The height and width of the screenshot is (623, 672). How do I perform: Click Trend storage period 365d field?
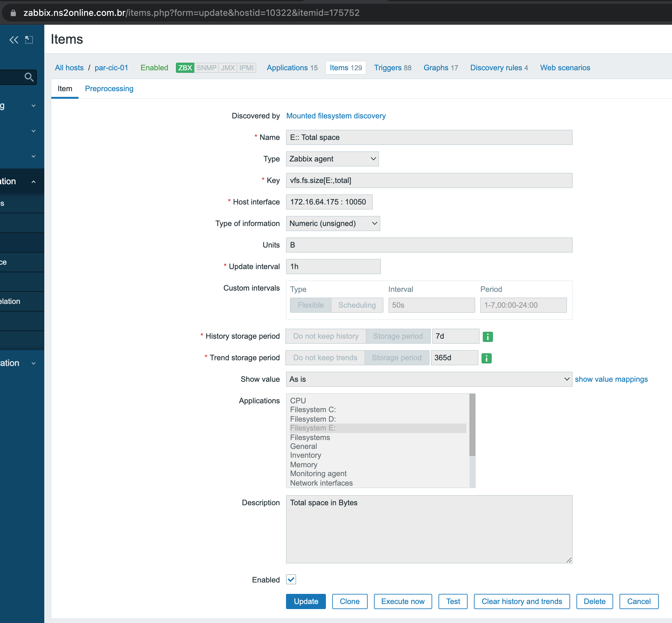click(454, 358)
